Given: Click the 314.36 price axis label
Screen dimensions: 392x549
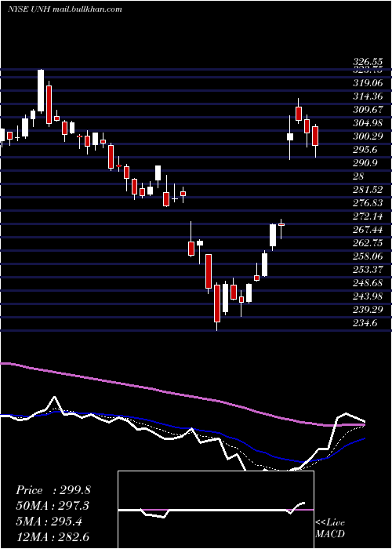Looking at the screenshot, I should pos(368,96).
